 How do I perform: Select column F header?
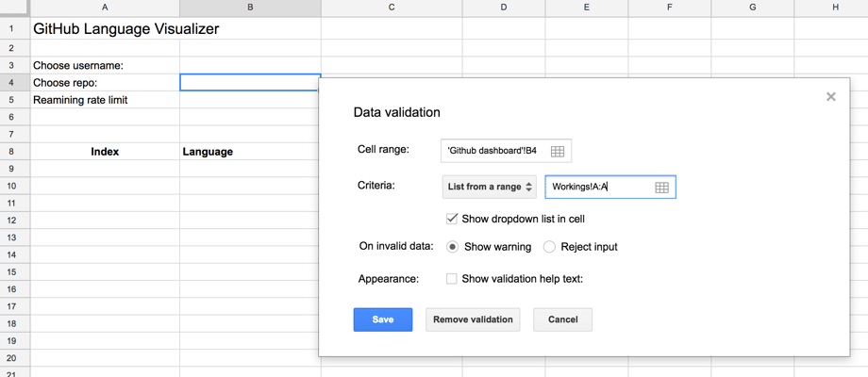(670, 8)
